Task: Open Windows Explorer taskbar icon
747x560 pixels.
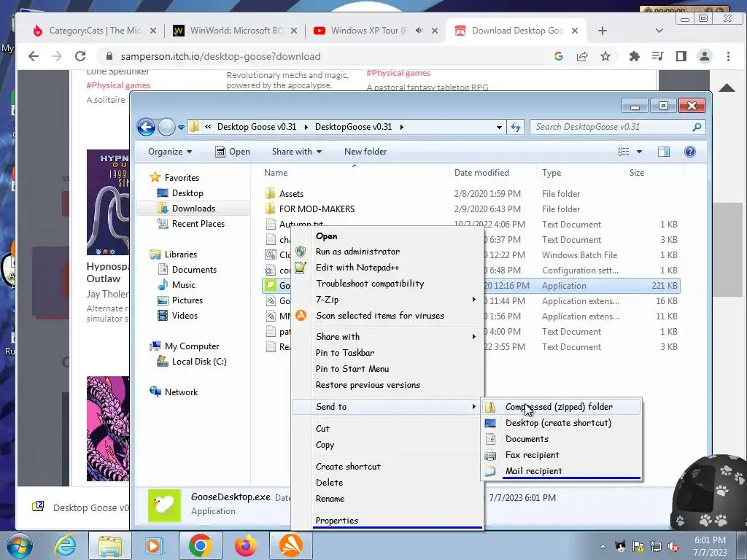Action: pos(111,545)
